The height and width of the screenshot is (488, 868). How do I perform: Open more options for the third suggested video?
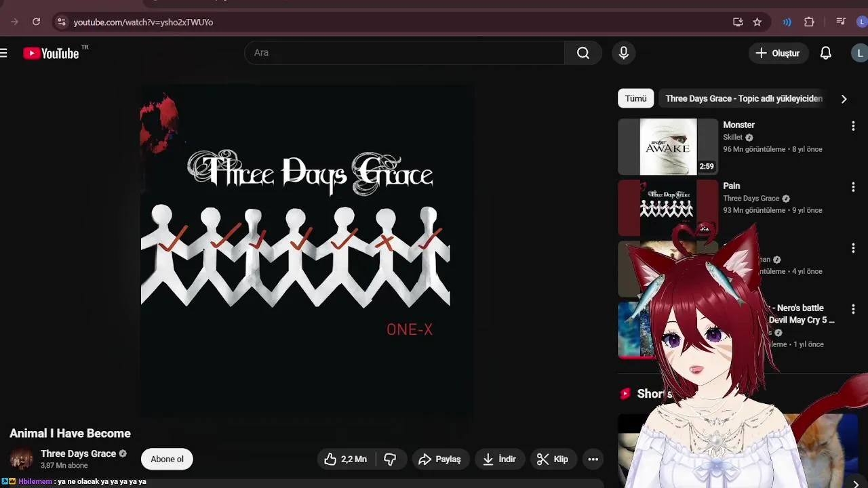(853, 248)
